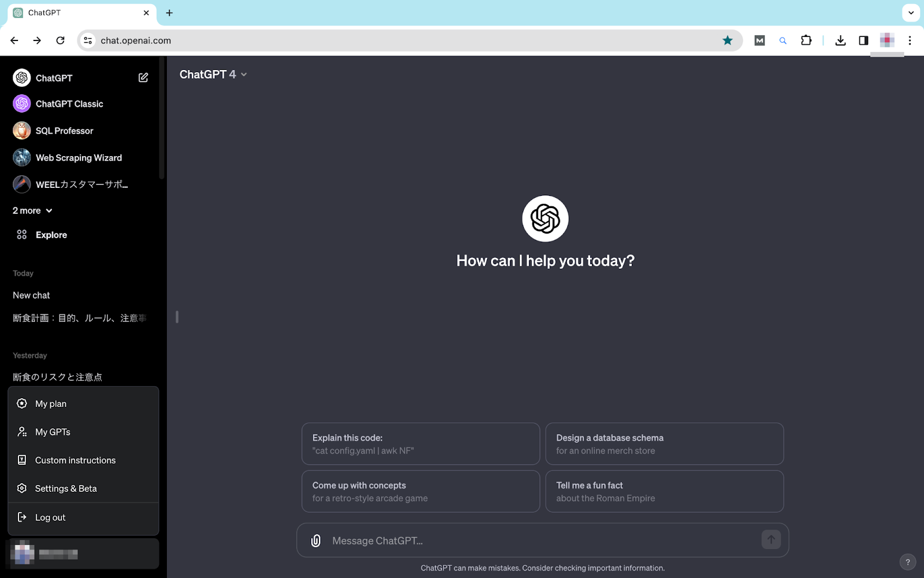The width and height of the screenshot is (924, 578).
Task: Click the M extension icon in toolbar
Action: (x=759, y=40)
